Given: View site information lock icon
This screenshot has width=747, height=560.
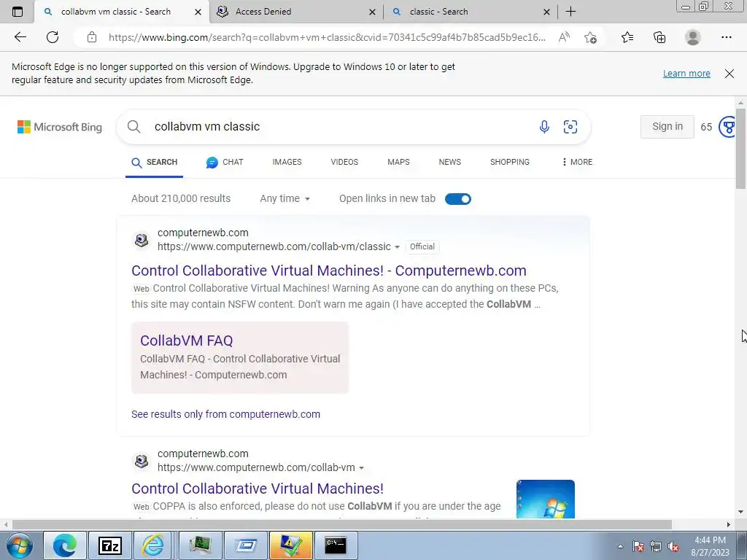Looking at the screenshot, I should pyautogui.click(x=92, y=37).
